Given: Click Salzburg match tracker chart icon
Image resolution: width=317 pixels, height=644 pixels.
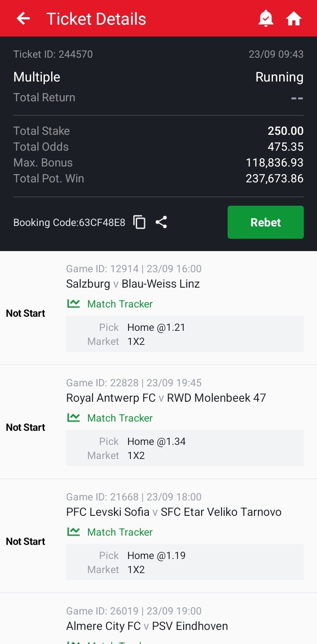Looking at the screenshot, I should [x=74, y=303].
